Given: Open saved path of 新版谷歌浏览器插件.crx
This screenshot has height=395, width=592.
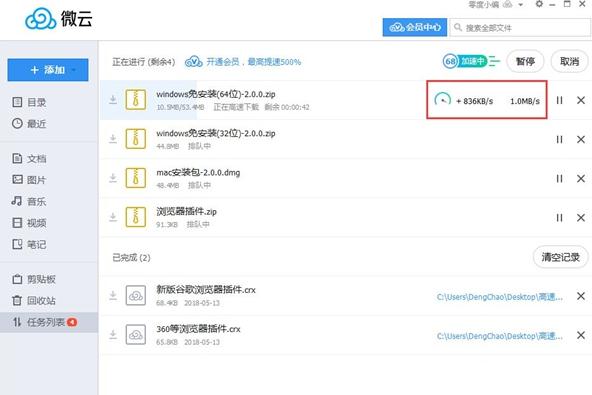Looking at the screenshot, I should coord(500,297).
